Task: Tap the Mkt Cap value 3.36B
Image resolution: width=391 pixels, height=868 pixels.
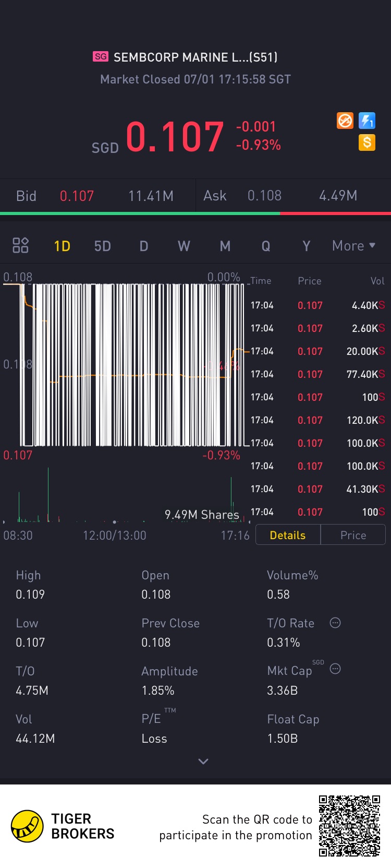Action: 282,691
